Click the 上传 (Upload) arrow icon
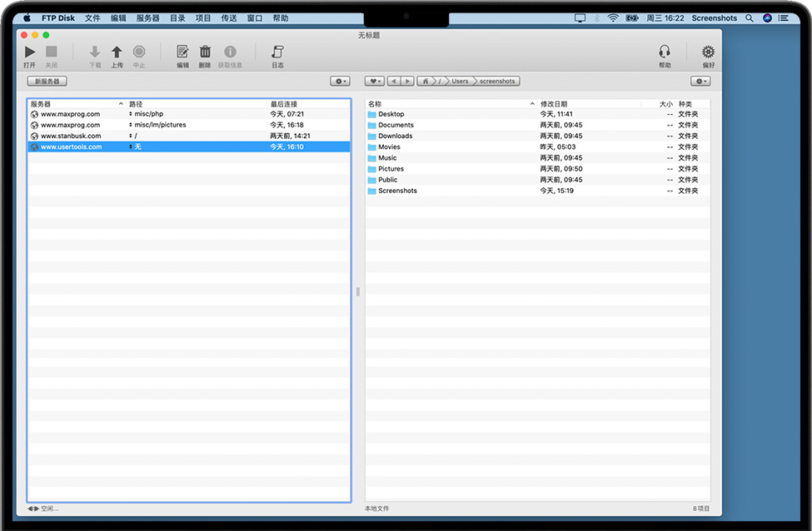Viewport: 812px width, 531px height. click(117, 52)
